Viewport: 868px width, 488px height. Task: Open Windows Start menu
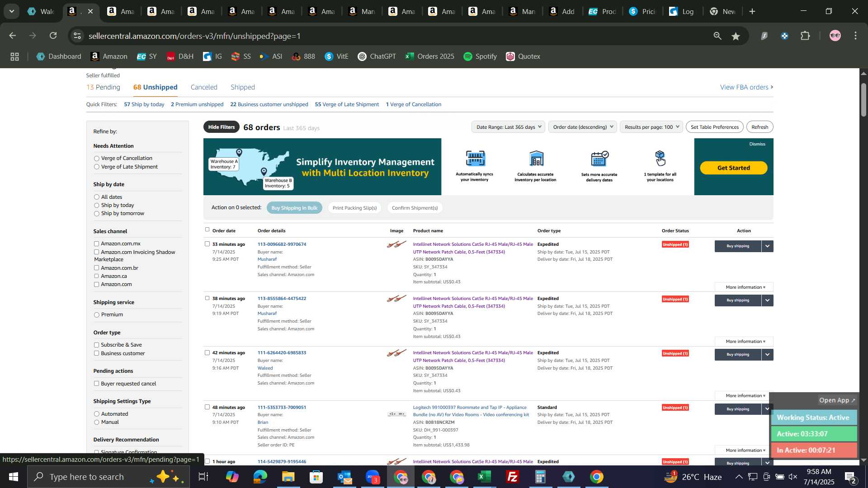[x=13, y=477]
